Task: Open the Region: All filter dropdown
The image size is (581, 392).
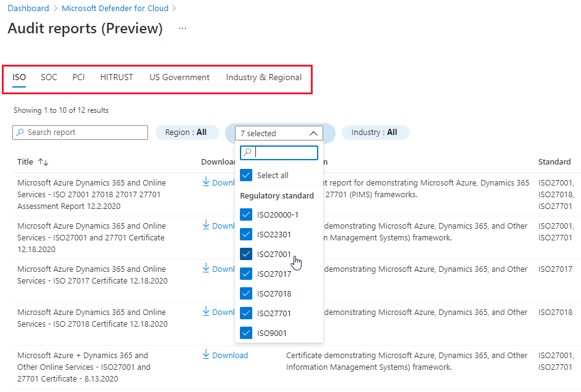Action: [187, 133]
